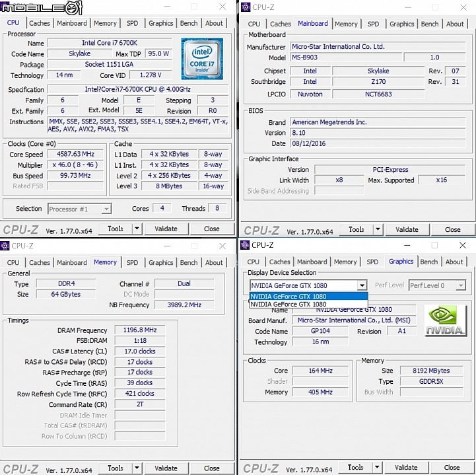Viewport: 476px width, 475px height.
Task: Click Level 3 cache 8 MBytes value
Action: click(169, 186)
